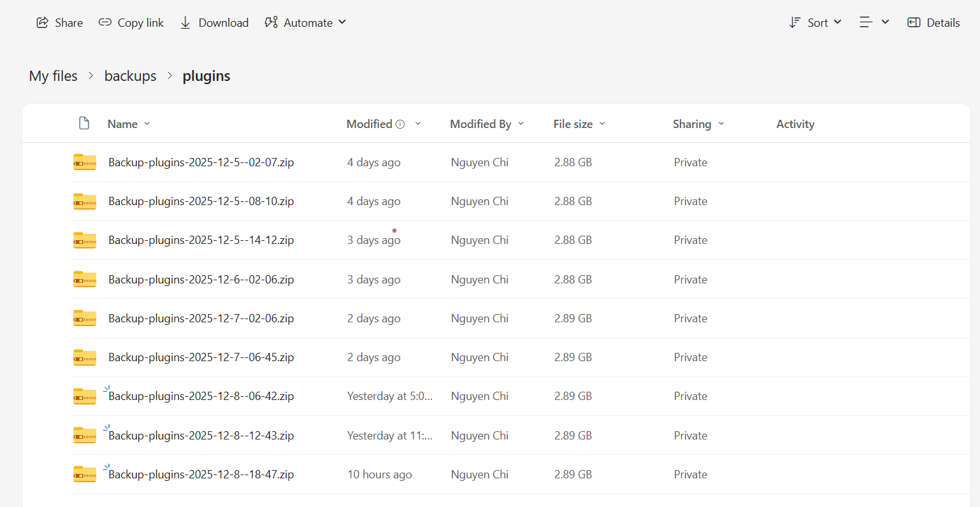Image resolution: width=980 pixels, height=507 pixels.
Task: Open the Automate flow menu
Action: click(x=306, y=23)
